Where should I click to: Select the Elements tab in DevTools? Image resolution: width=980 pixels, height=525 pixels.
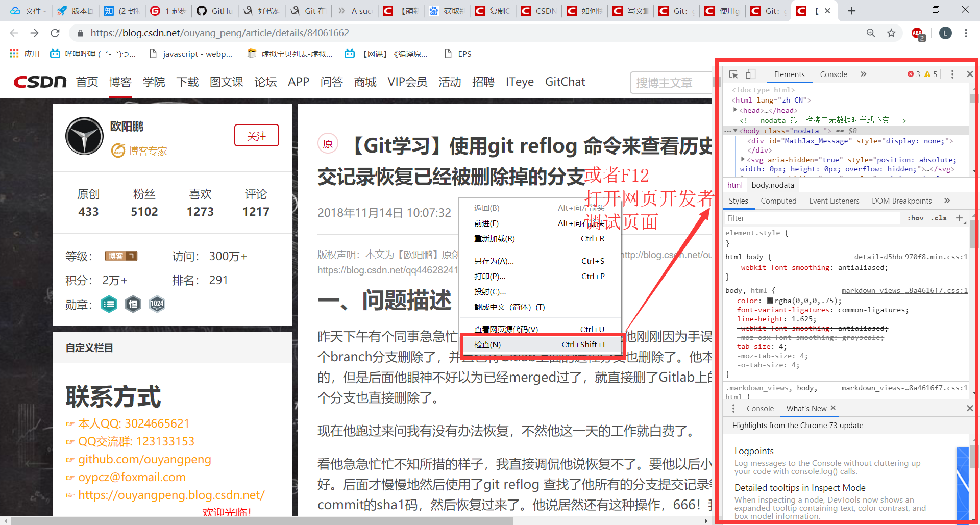point(789,74)
